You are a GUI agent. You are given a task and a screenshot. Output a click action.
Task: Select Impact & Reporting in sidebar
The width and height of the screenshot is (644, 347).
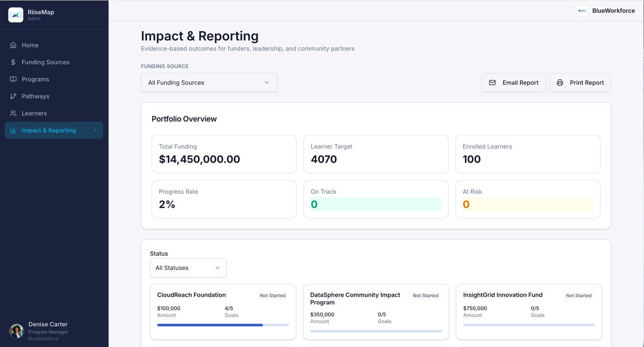click(x=54, y=130)
